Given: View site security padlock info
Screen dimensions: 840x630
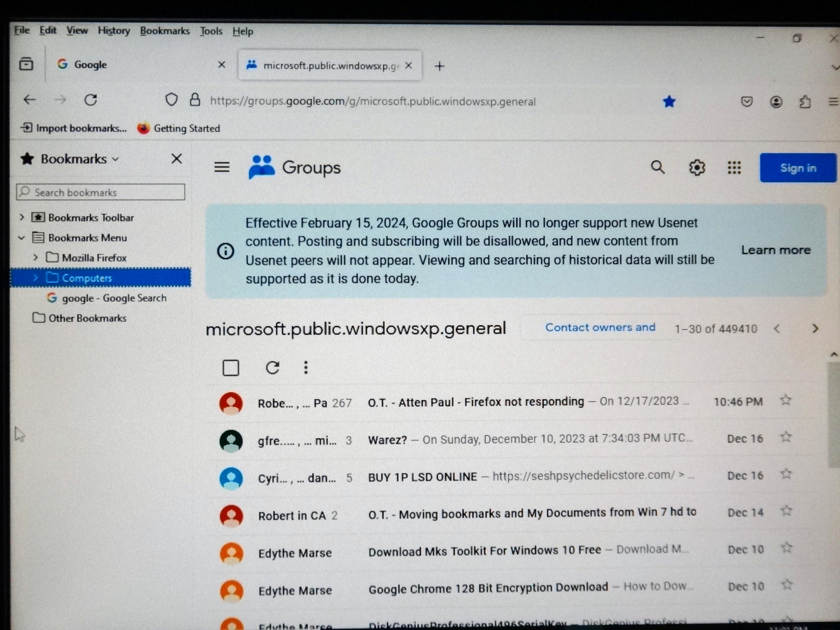Looking at the screenshot, I should click(195, 100).
